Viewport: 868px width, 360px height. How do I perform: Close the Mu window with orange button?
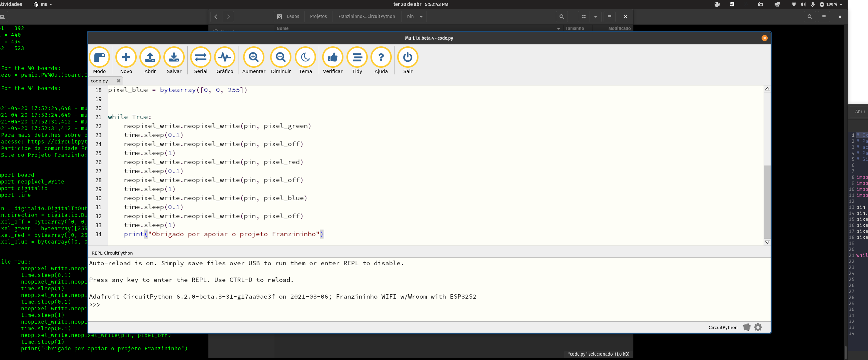[x=765, y=38]
